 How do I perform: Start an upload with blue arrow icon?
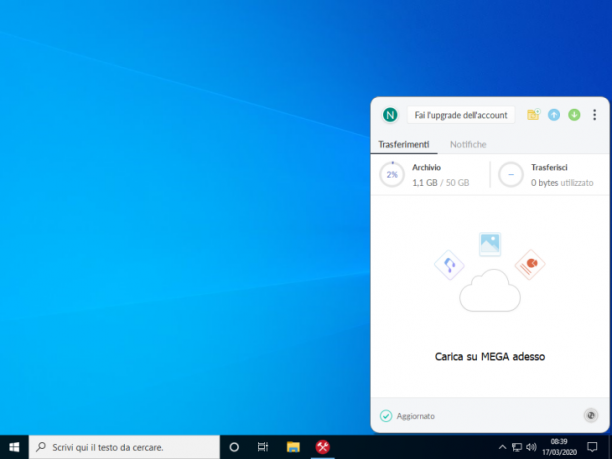(554, 115)
